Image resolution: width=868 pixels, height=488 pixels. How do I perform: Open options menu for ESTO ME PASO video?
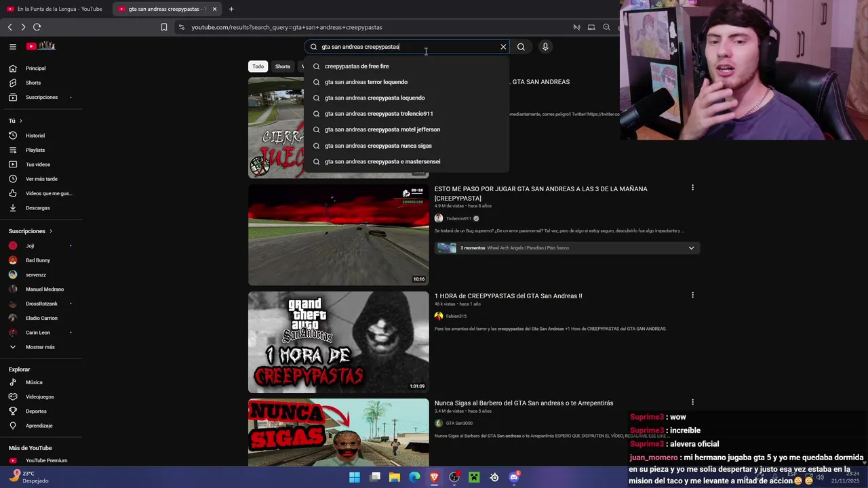(x=692, y=188)
